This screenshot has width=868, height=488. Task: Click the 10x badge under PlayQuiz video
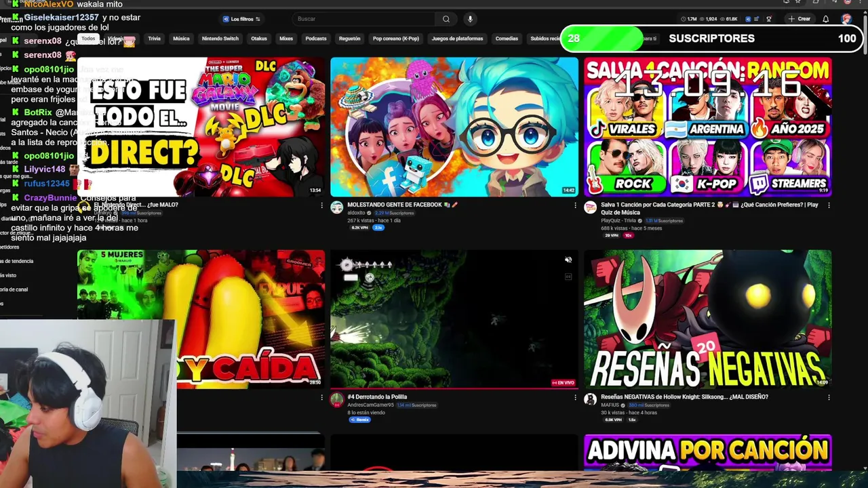[629, 235]
